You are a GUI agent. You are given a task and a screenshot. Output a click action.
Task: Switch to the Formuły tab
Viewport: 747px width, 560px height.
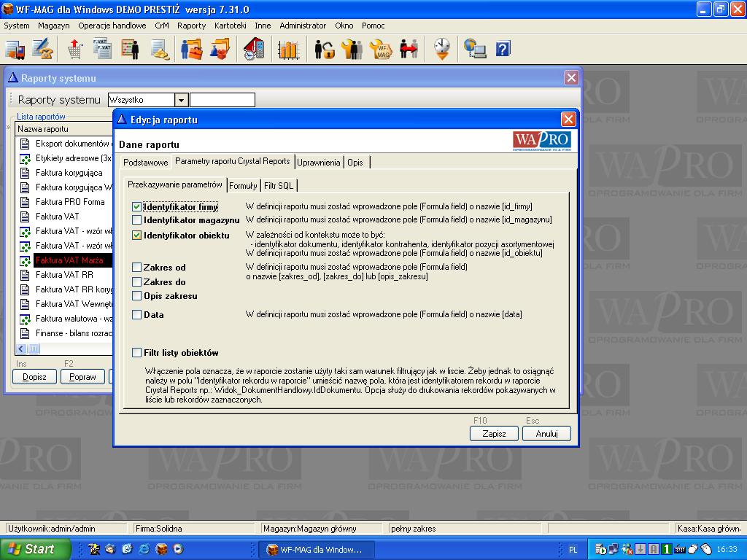(x=243, y=186)
